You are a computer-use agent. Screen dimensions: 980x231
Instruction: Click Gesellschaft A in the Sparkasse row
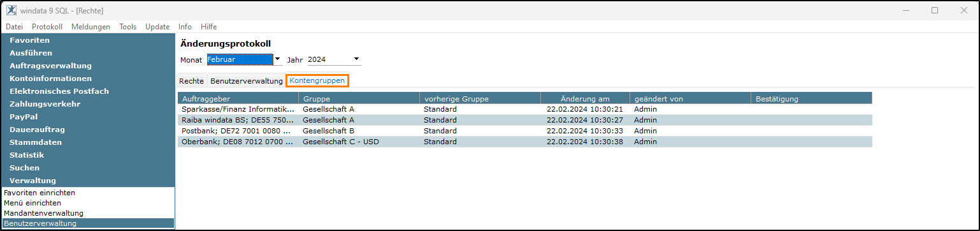pos(329,109)
